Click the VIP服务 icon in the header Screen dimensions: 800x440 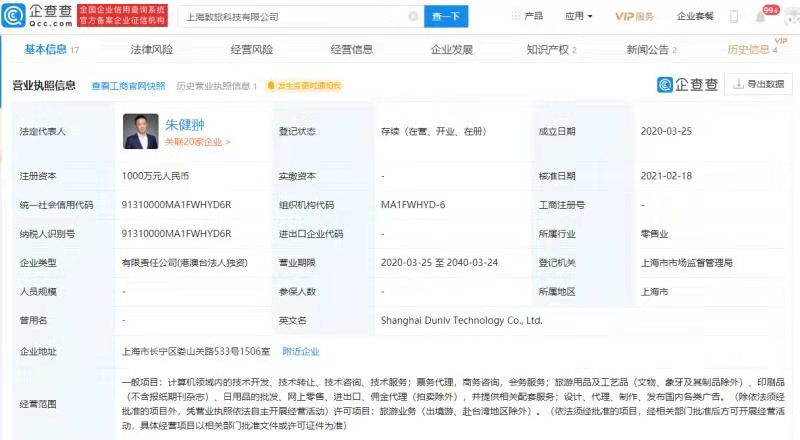[x=634, y=17]
